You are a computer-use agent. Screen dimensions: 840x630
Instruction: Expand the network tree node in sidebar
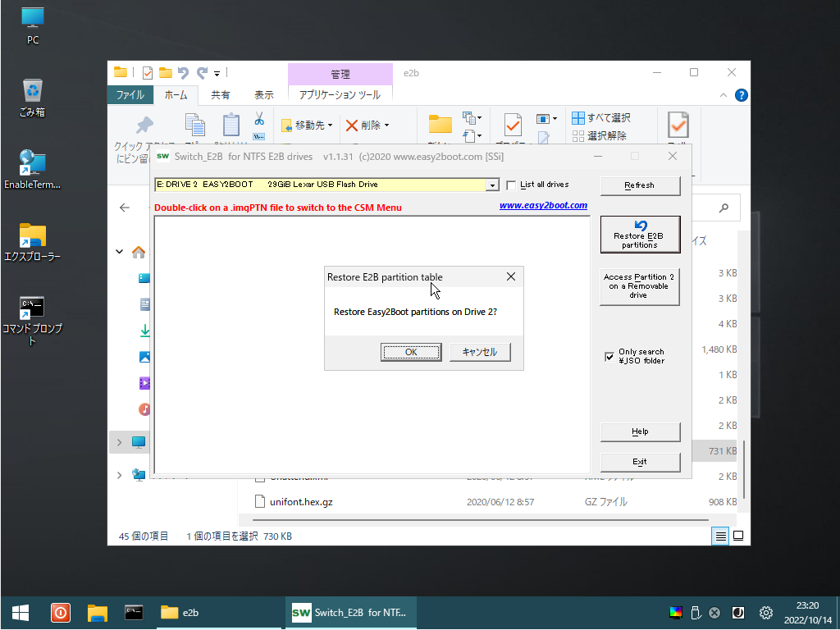(x=120, y=475)
